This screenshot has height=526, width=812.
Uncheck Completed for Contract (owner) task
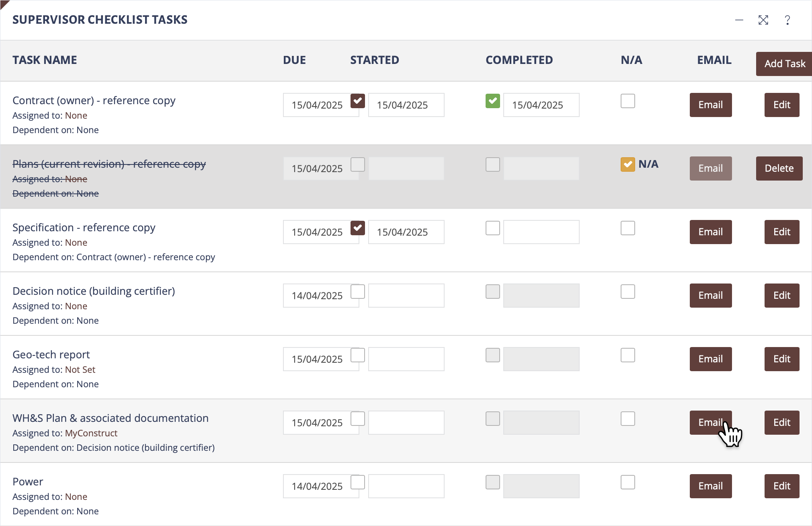[492, 101]
